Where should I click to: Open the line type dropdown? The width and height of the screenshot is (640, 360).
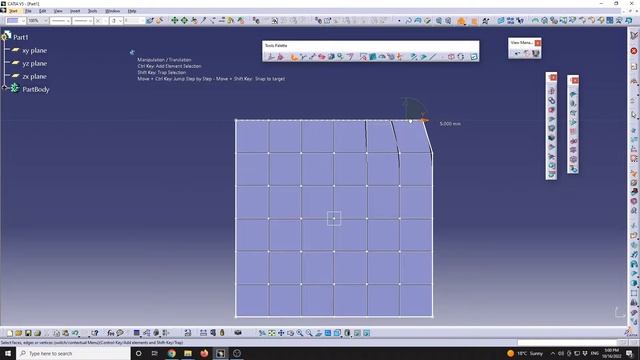[x=82, y=20]
